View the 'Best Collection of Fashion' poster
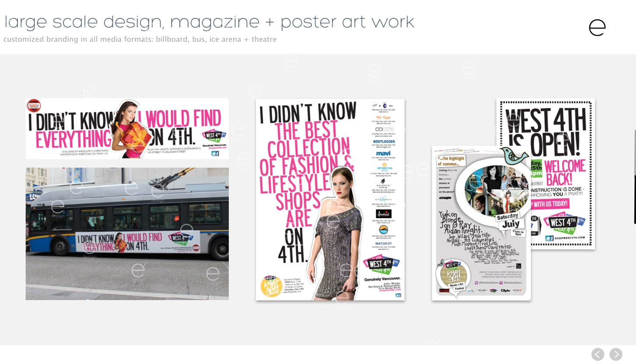The image size is (636, 364). [330, 199]
